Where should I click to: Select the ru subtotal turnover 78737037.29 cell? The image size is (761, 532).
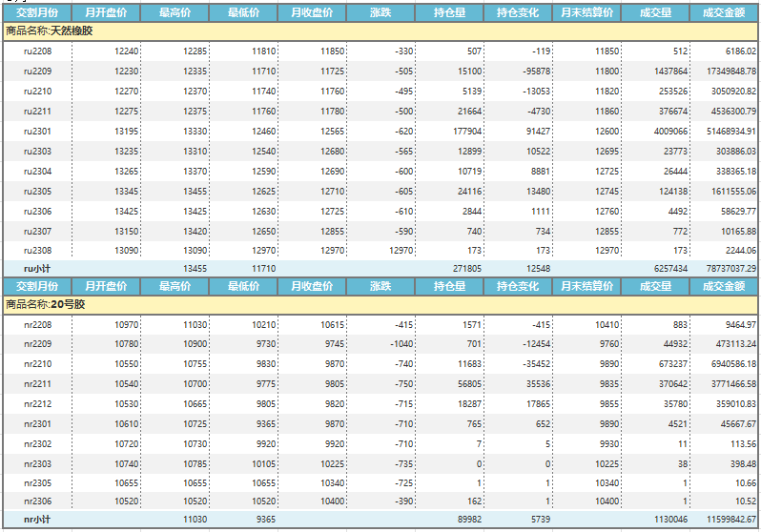725,270
